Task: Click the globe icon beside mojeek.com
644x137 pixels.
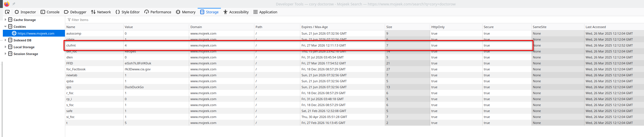Action: click(x=14, y=33)
